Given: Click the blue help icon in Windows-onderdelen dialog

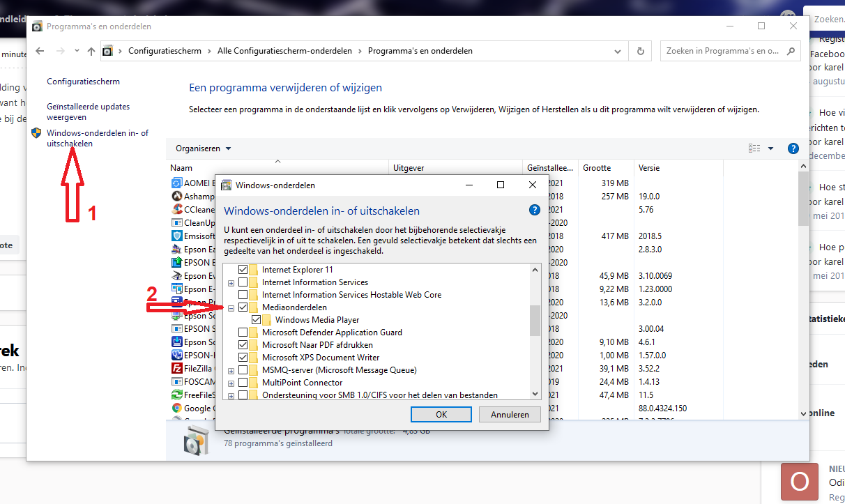Looking at the screenshot, I should [534, 210].
